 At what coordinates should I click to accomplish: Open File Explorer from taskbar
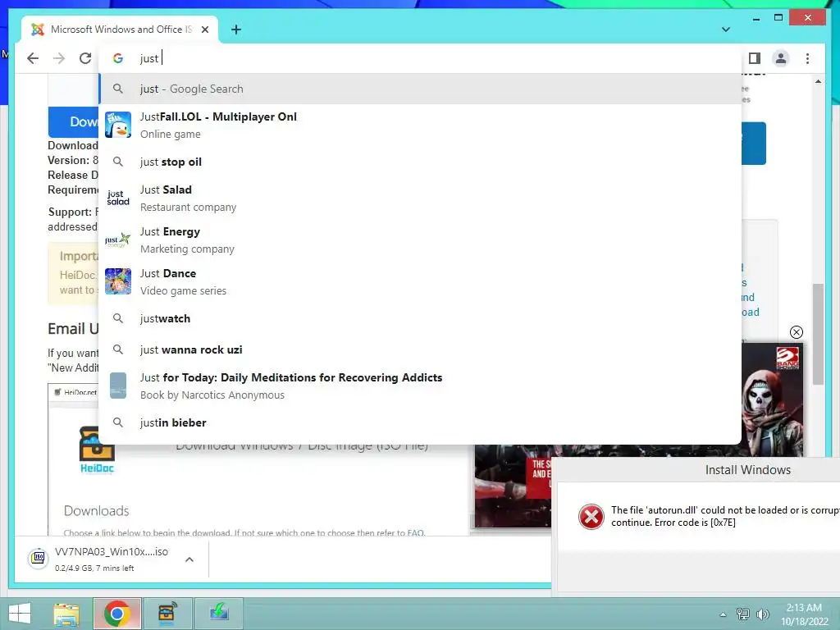click(66, 614)
